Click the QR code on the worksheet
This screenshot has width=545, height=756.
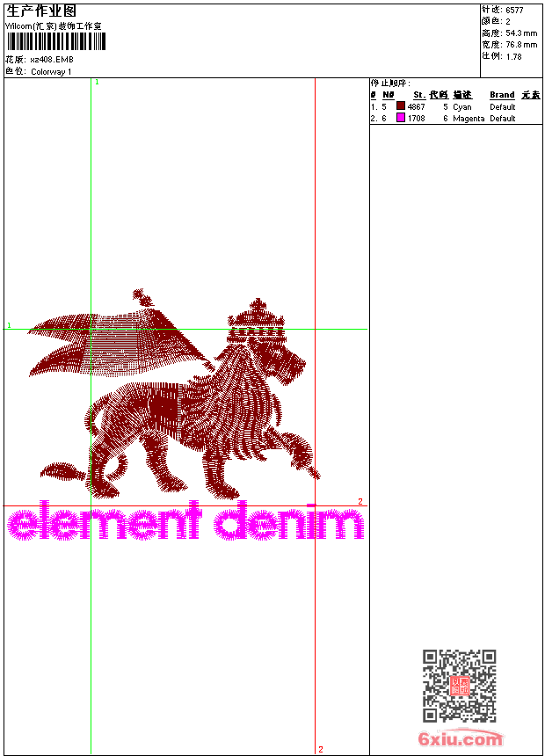pyautogui.click(x=459, y=686)
